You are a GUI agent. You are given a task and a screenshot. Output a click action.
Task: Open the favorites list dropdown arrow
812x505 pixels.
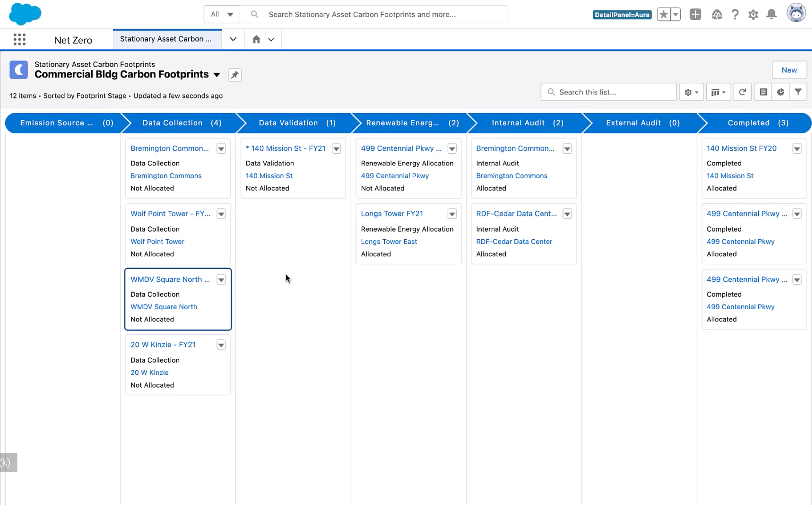click(676, 14)
